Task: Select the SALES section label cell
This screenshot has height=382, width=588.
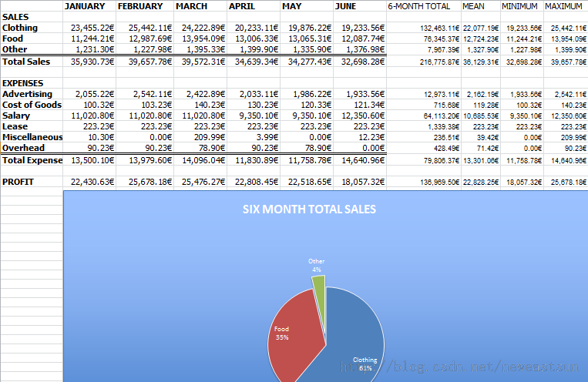Action: pyautogui.click(x=32, y=17)
